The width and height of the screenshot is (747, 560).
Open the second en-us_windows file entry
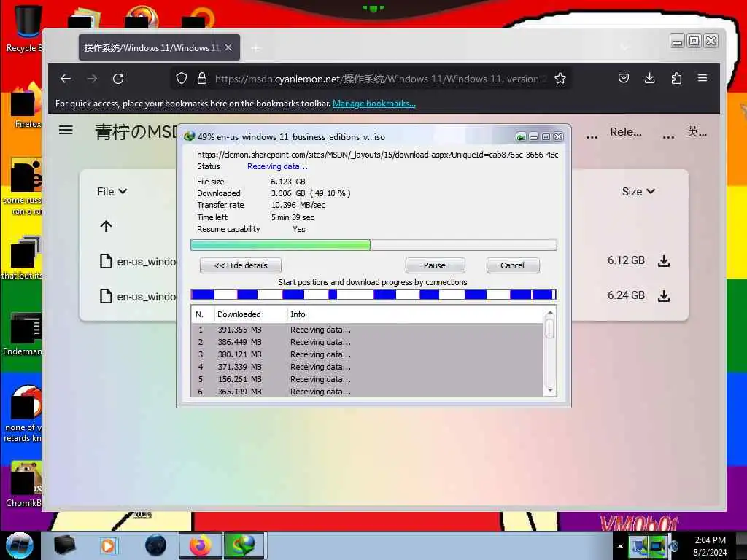(x=138, y=296)
